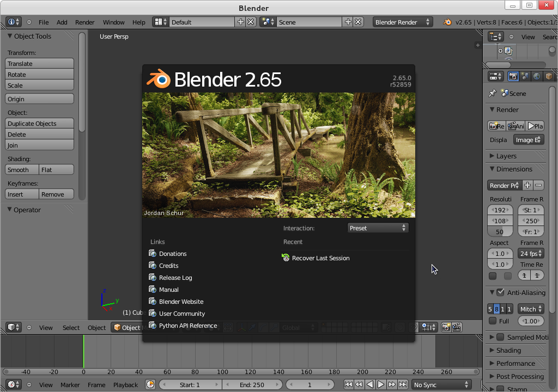The height and width of the screenshot is (392, 558).
Task: Open the Render menu in top bar
Action: click(x=84, y=22)
